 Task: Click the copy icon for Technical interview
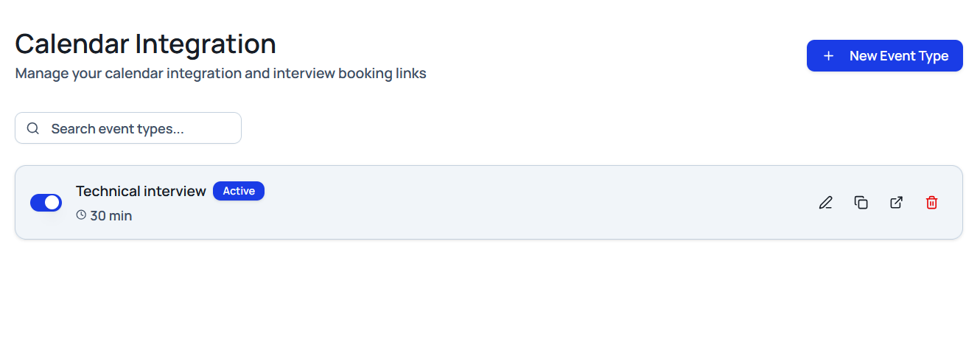pyautogui.click(x=861, y=203)
